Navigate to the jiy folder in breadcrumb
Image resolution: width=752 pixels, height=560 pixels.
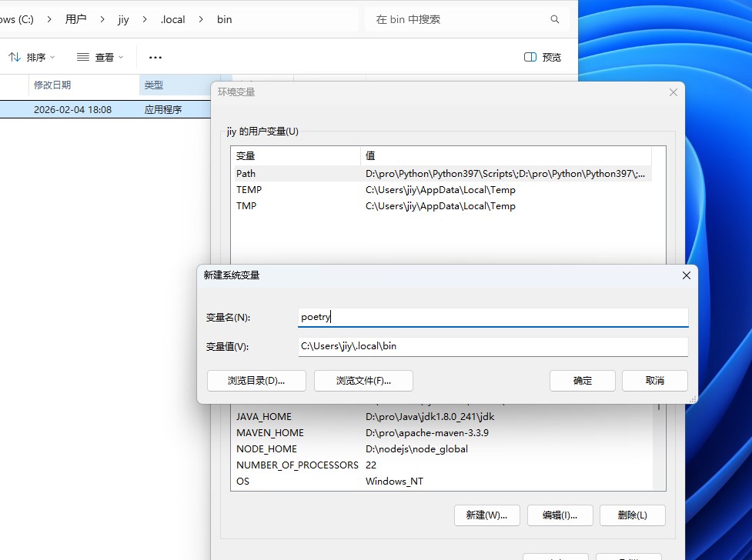[123, 19]
